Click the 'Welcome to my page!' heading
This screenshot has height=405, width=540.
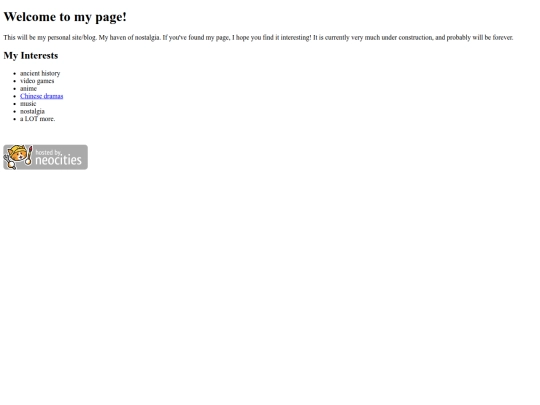point(65,17)
